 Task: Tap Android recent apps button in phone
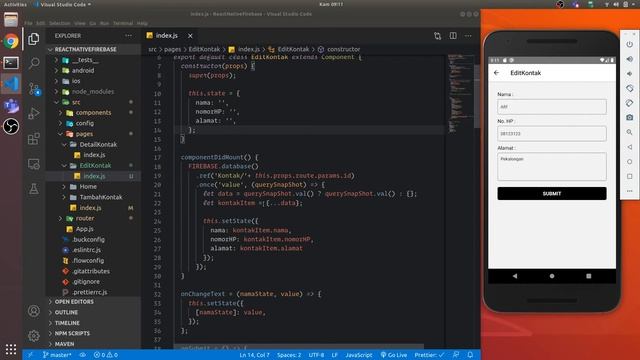[x=589, y=276]
